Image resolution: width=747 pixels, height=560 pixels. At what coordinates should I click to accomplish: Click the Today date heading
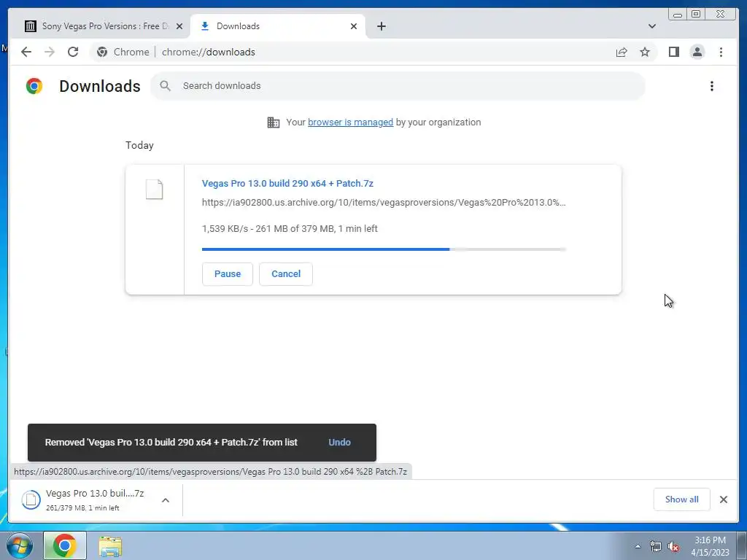[139, 145]
